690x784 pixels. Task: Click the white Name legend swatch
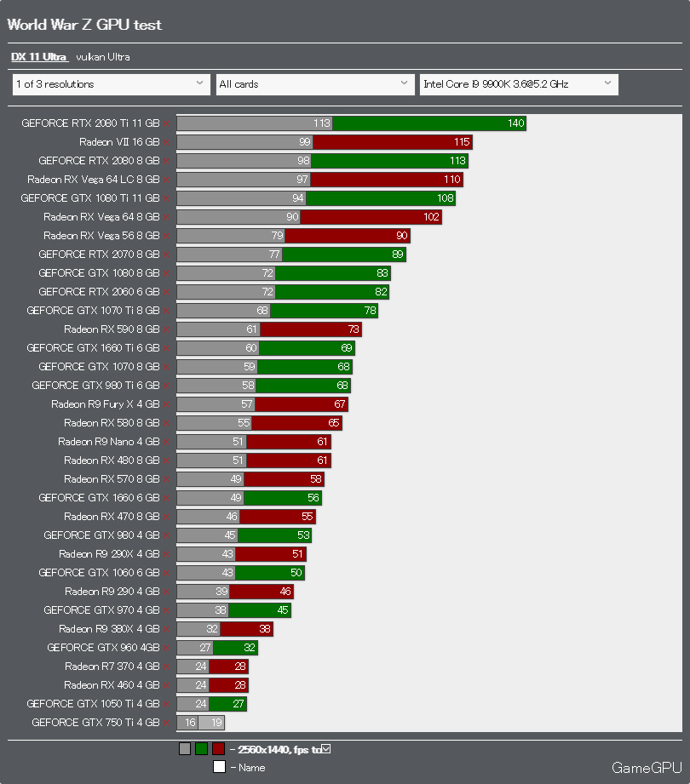tap(219, 767)
